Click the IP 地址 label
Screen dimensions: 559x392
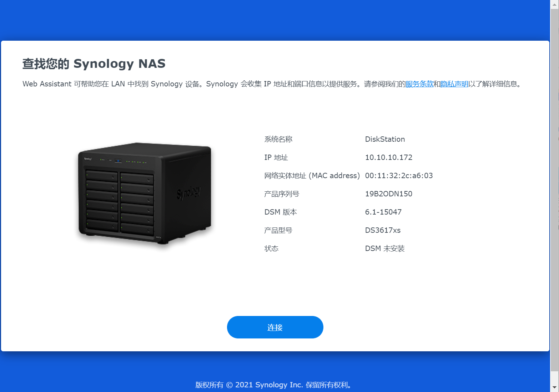click(276, 157)
